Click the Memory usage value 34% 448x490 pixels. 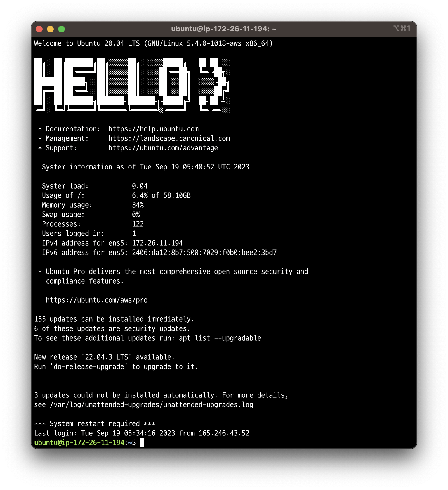tap(138, 205)
